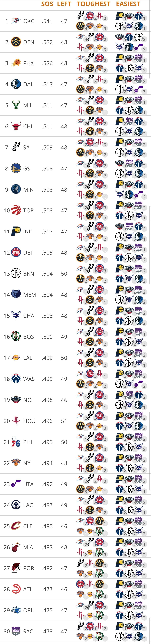This screenshot has width=151, height=644.
Task: Click the Thunder logo beside rank 1 OKC
Action: [x=16, y=21]
